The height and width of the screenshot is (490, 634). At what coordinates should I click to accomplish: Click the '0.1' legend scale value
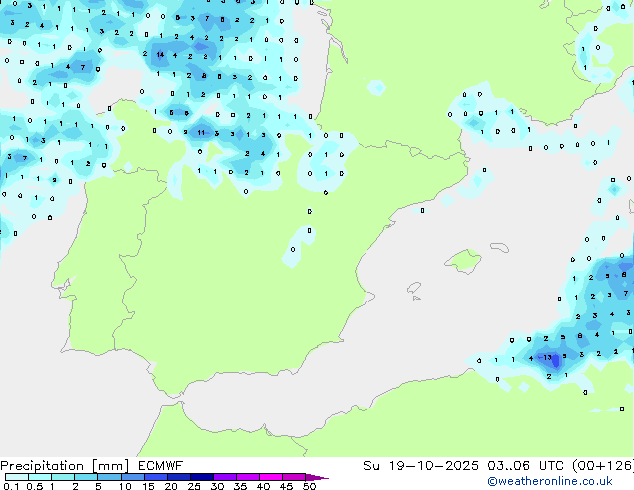click(11, 486)
